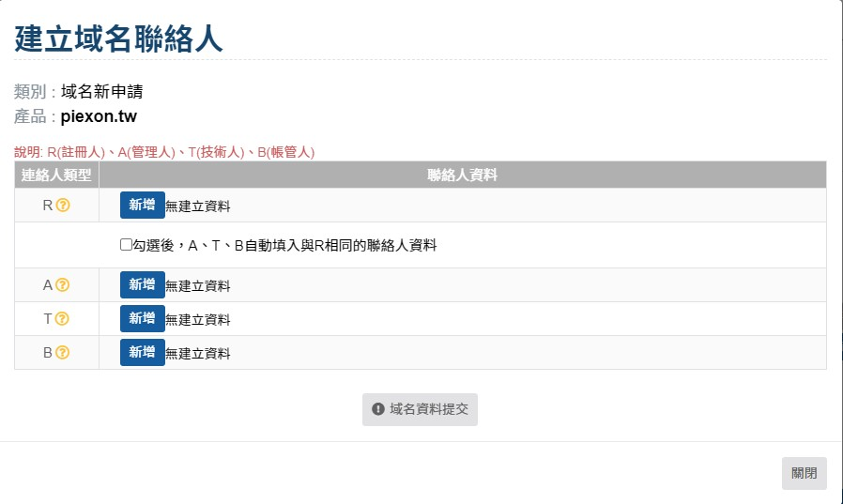The image size is (843, 504).
Task: Click the red 說明 legend text
Action: (x=164, y=152)
